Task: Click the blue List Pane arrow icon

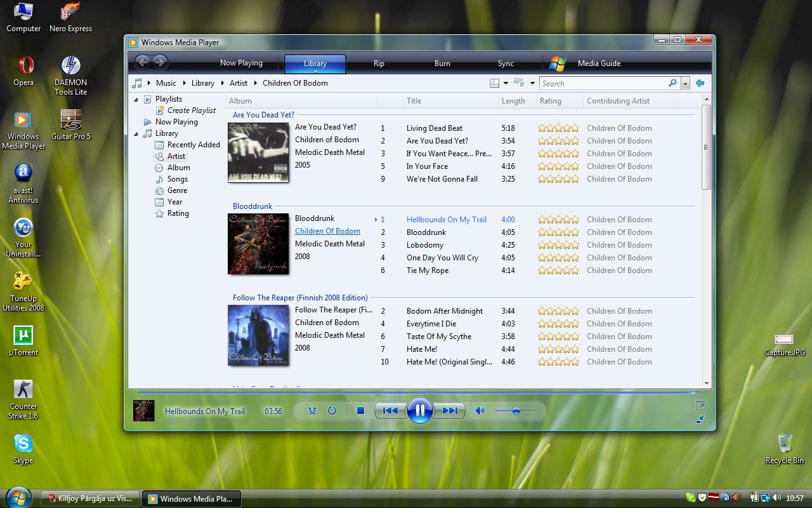Action: click(700, 83)
